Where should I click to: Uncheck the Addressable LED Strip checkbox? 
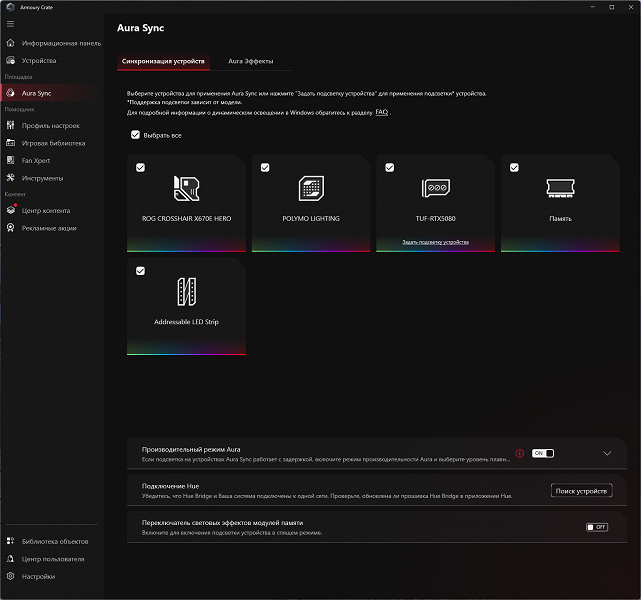(140, 271)
